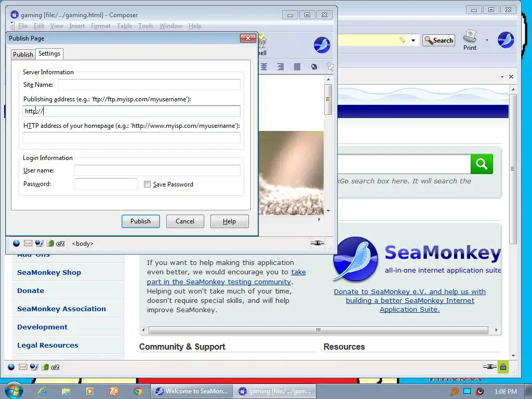Open the Development sidebar link
The height and width of the screenshot is (399, 532).
pyautogui.click(x=43, y=327)
